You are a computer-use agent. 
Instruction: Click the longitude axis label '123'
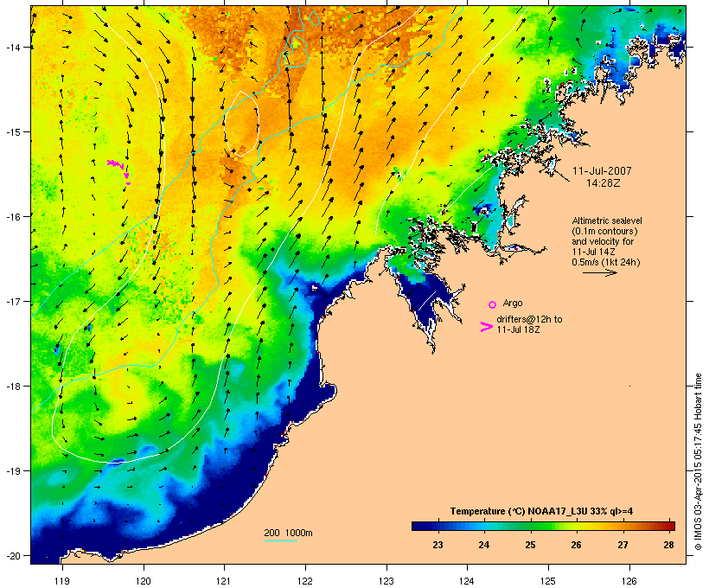coord(386,581)
